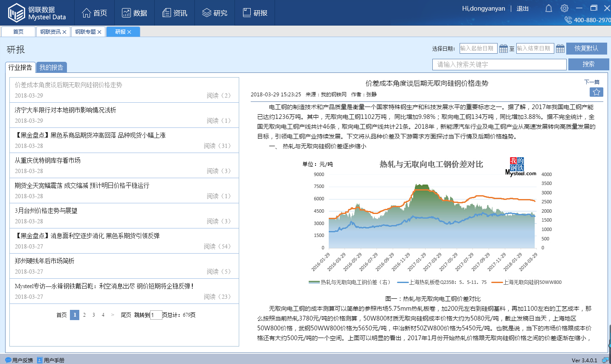Switch to the 钢联资讯 tab

50,32
